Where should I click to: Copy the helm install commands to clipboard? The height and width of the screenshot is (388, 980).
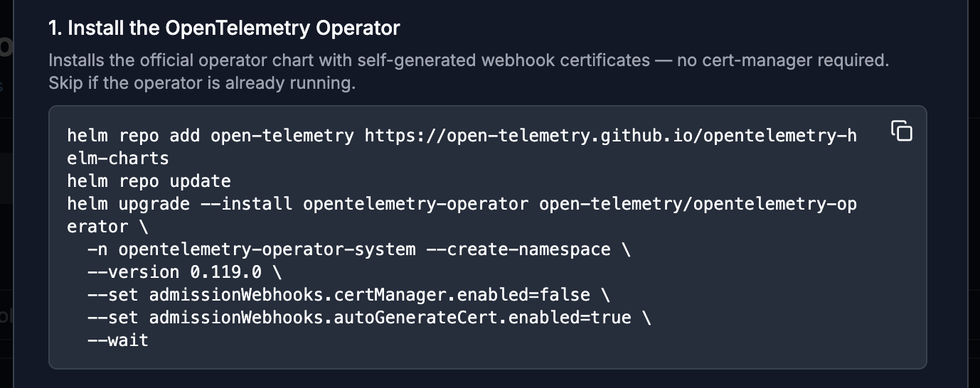pos(901,131)
